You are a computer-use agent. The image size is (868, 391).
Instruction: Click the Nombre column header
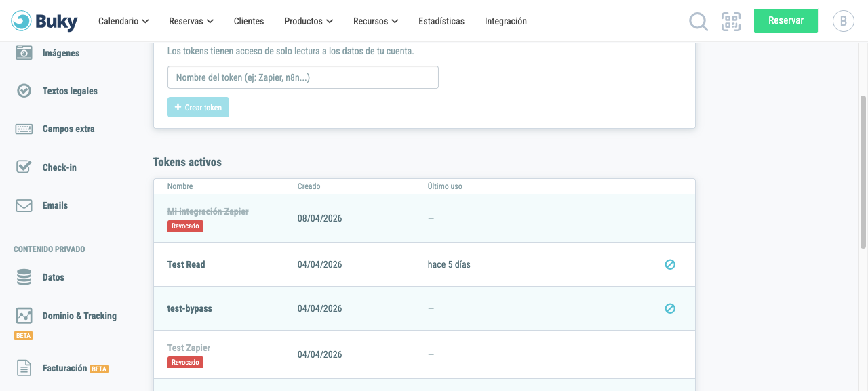(180, 186)
